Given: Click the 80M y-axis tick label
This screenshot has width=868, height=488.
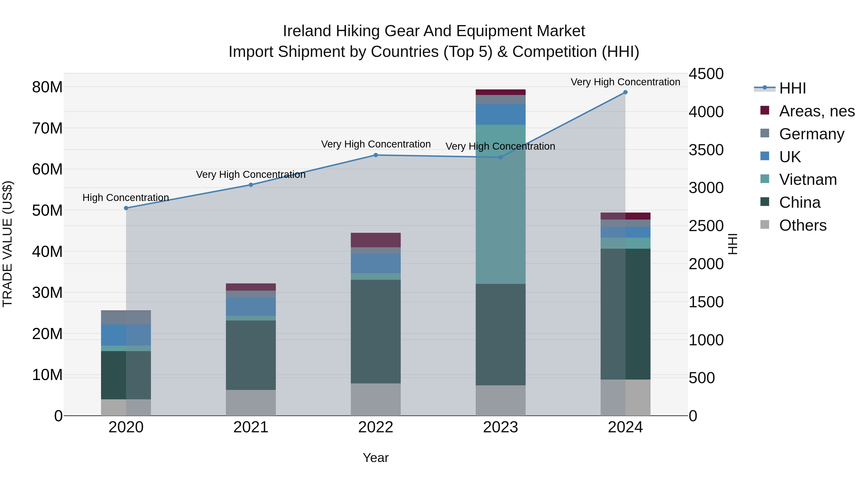Looking at the screenshot, I should click(x=47, y=87).
